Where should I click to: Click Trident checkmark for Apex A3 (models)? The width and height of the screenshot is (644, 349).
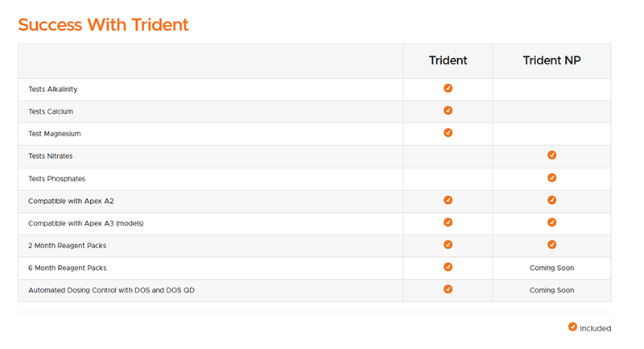coord(448,222)
